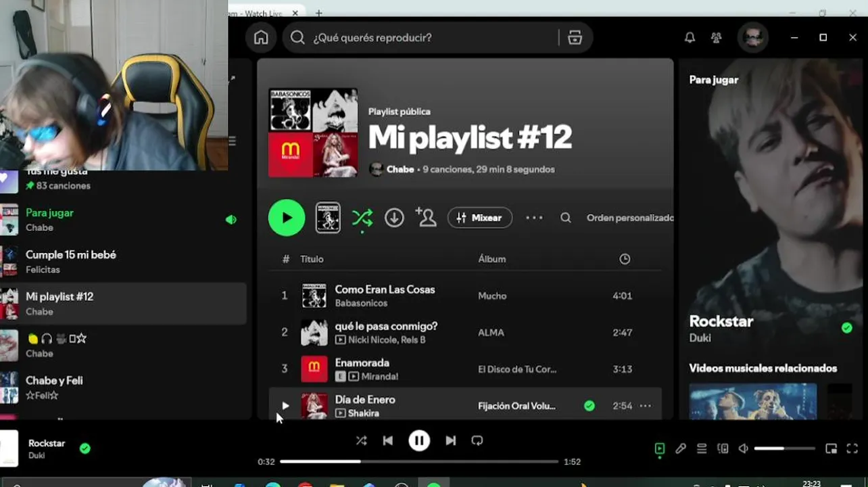
Task: Select track qué le pasa conmigo?
Action: point(386,326)
